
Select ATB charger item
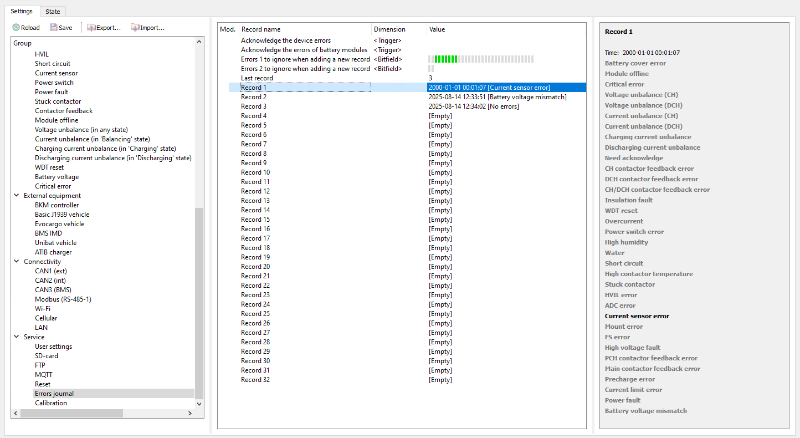[x=53, y=252]
